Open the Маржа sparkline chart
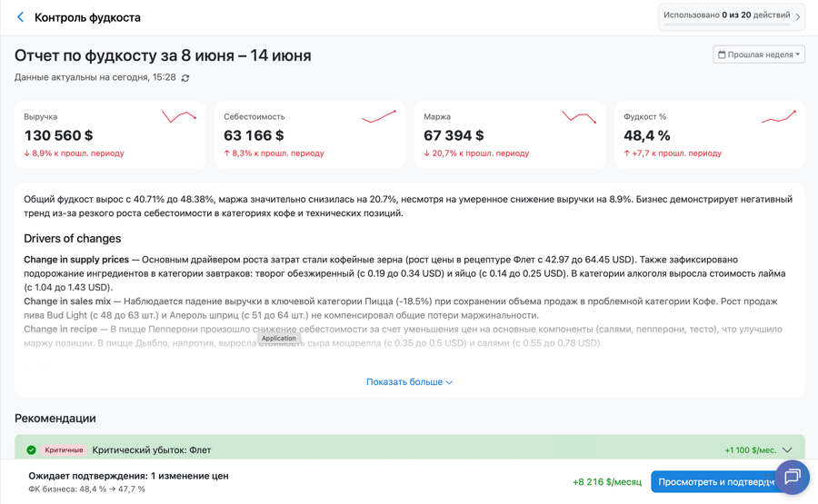818x504 pixels. point(579,117)
